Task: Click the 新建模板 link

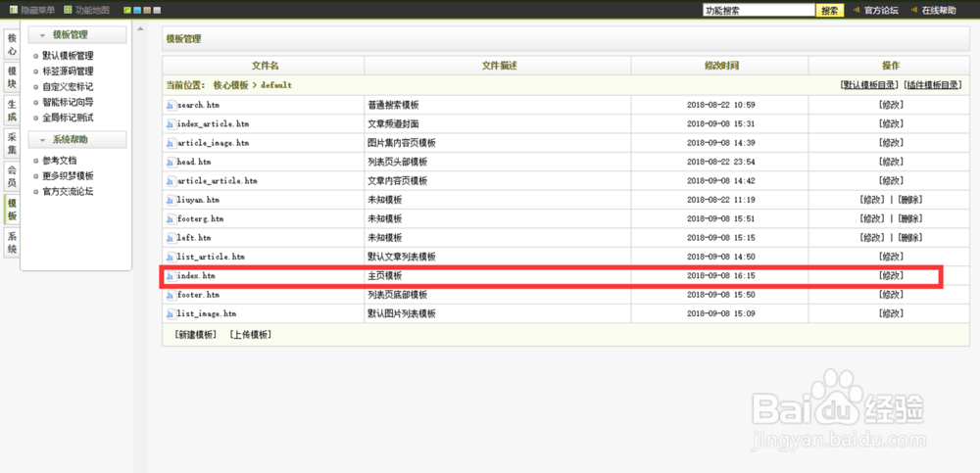Action: [196, 334]
